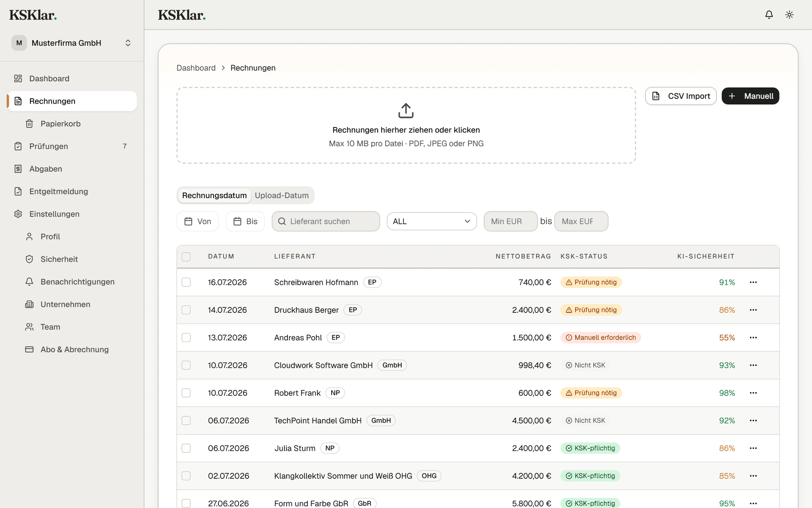Click the Abgaben receipt icon
Screen dimensions: 812x508
[18, 169]
